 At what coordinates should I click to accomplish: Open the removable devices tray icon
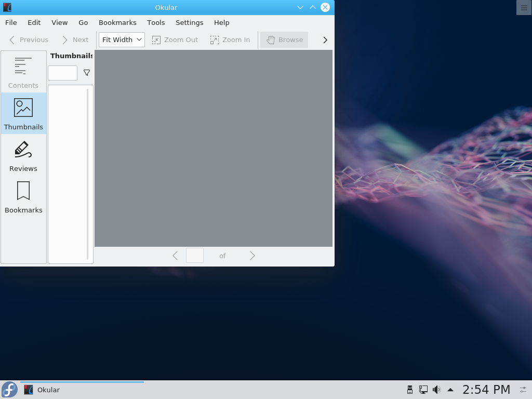[x=410, y=390]
